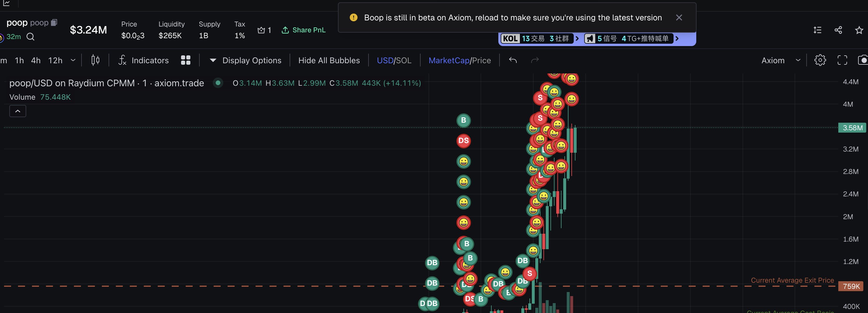This screenshot has height=313, width=868.
Task: Undo last chart action
Action: coord(513,60)
